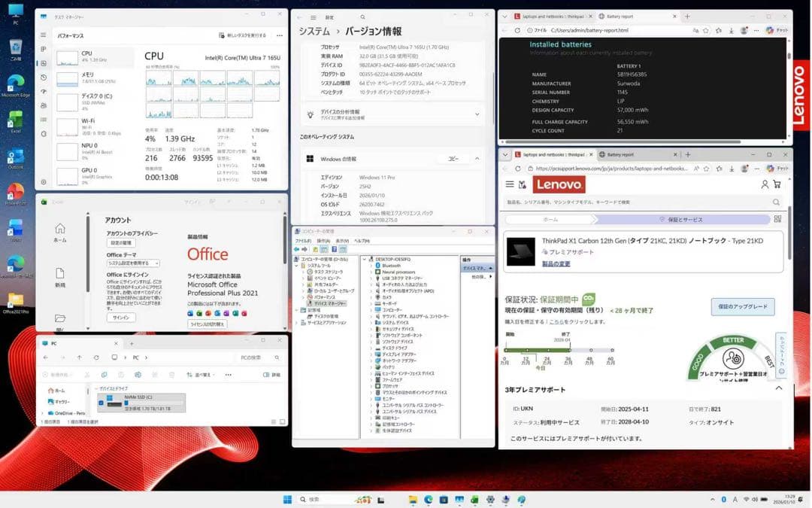Screen dimensions: 812x508
Task: Collapse the 3年プレミアサポート section
Action: (778, 388)
